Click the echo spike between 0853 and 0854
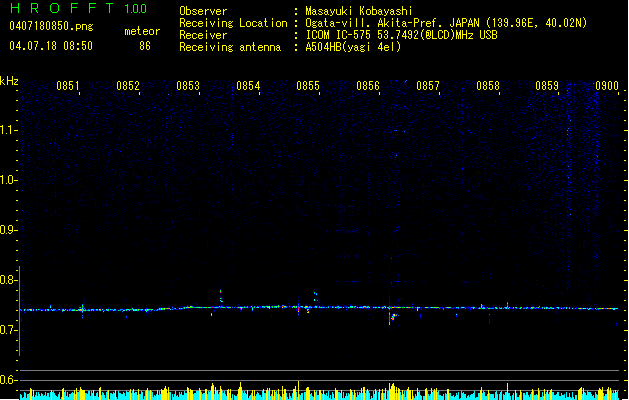The image size is (629, 400). point(221,296)
